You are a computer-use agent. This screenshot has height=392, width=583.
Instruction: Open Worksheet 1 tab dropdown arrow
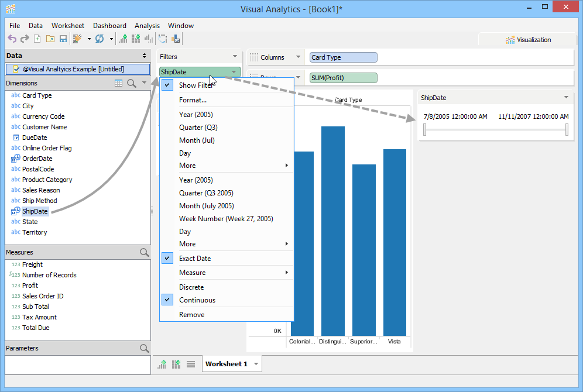point(256,364)
